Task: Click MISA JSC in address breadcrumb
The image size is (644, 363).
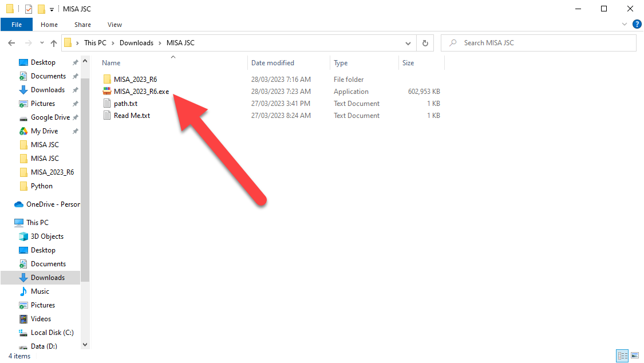Action: point(180,43)
